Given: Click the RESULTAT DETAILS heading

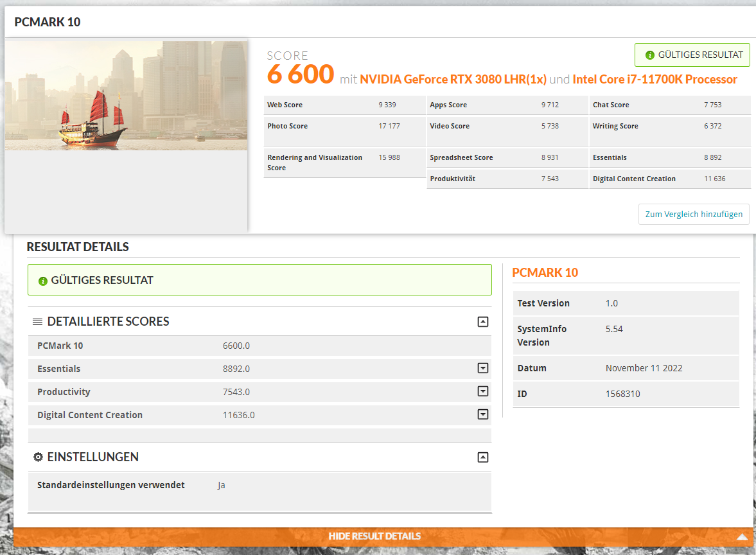Looking at the screenshot, I should point(78,247).
